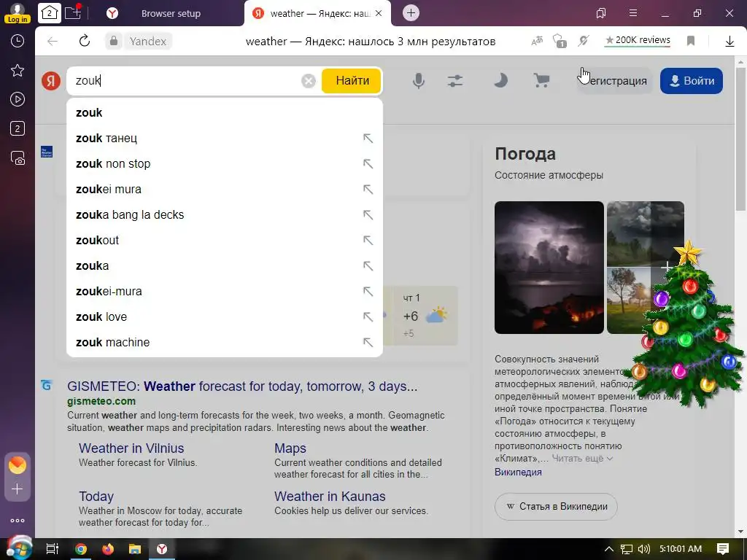Open the protection shield icon in address bar
This screenshot has width=747, height=560.
click(x=560, y=41)
